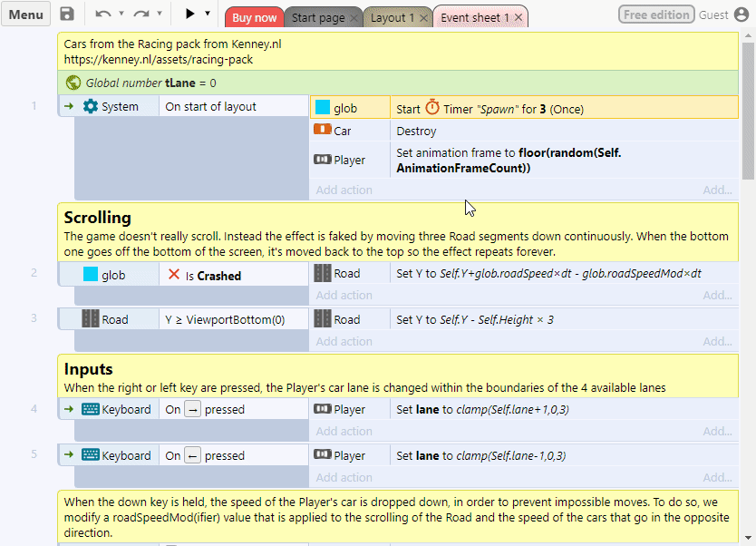
Task: Select the Set Y Self.Height × 3 action
Action: click(x=564, y=319)
